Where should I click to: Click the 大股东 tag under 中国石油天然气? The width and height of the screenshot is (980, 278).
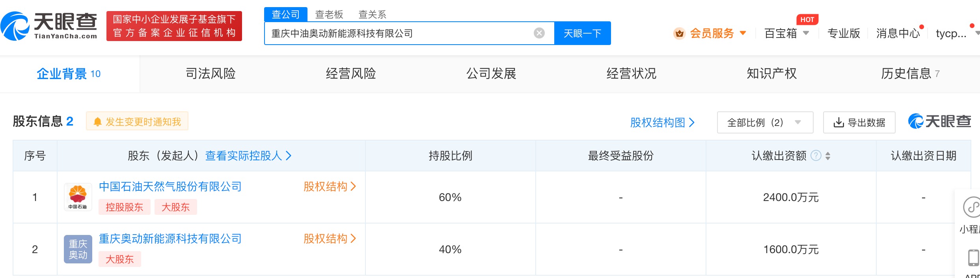tap(175, 207)
